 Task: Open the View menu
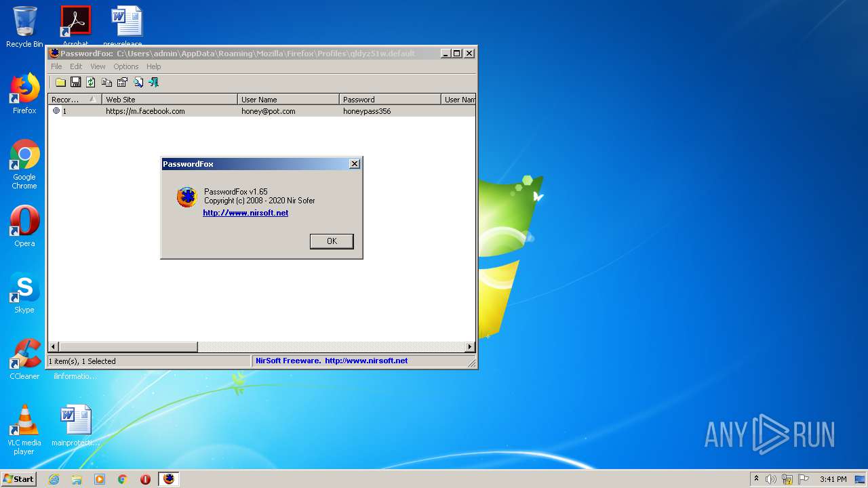pyautogui.click(x=98, y=66)
